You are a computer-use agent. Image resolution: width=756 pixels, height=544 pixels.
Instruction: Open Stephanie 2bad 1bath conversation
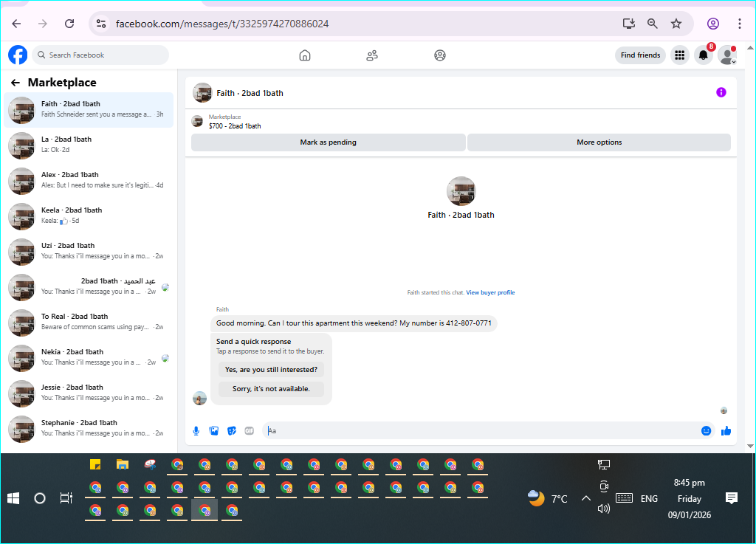[89, 429]
